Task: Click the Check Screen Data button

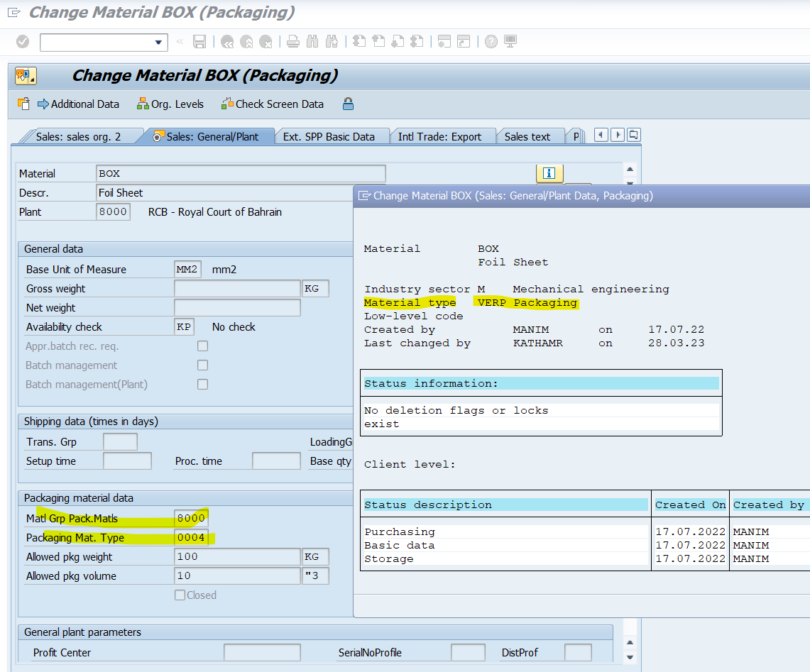Action: [273, 104]
